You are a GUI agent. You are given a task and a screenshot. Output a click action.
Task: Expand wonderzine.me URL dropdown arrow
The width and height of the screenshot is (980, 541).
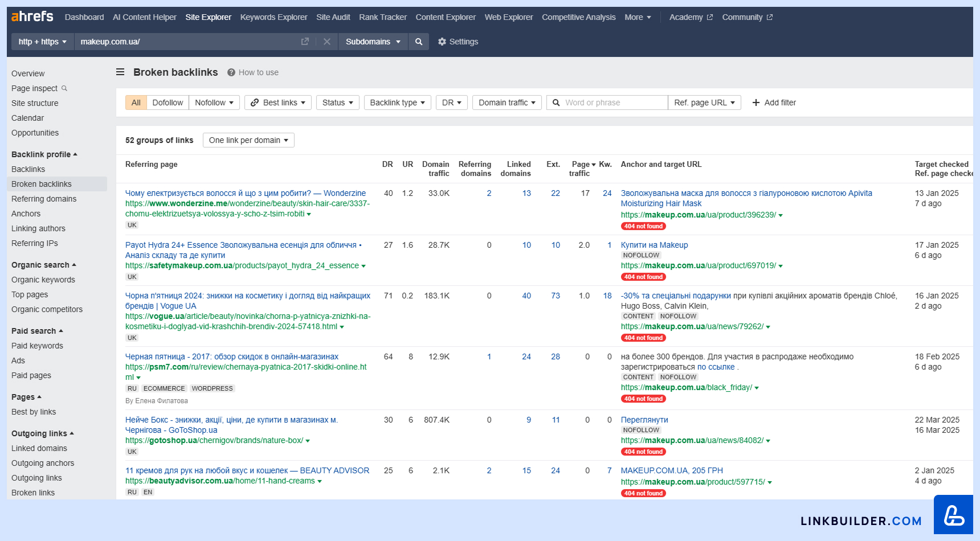309,214
